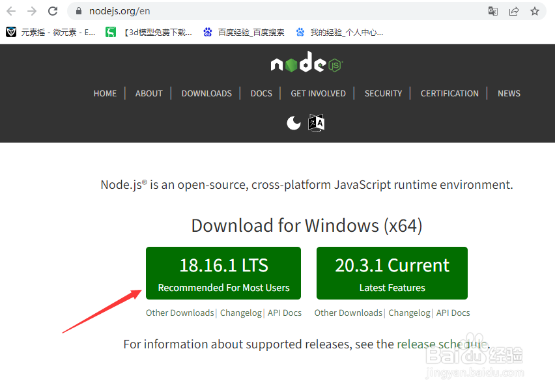The image size is (555, 392).
Task: Toggle dark mode with the moon icon
Action: click(x=293, y=123)
